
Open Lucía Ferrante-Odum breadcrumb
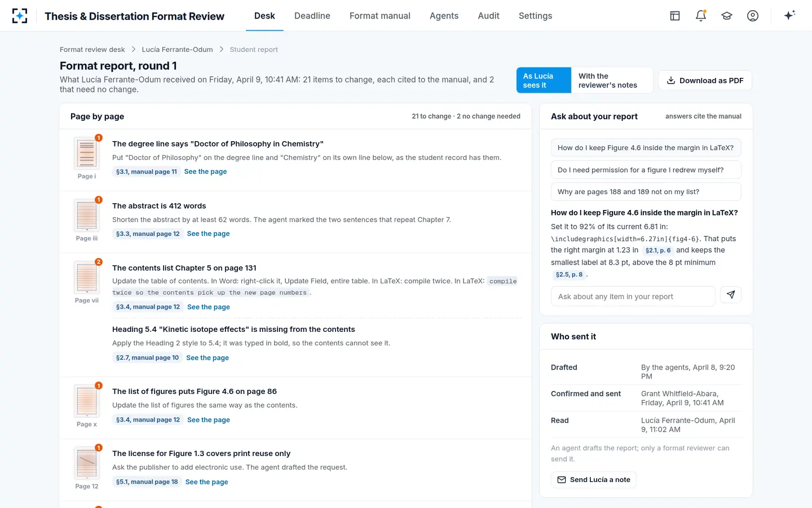tap(178, 50)
